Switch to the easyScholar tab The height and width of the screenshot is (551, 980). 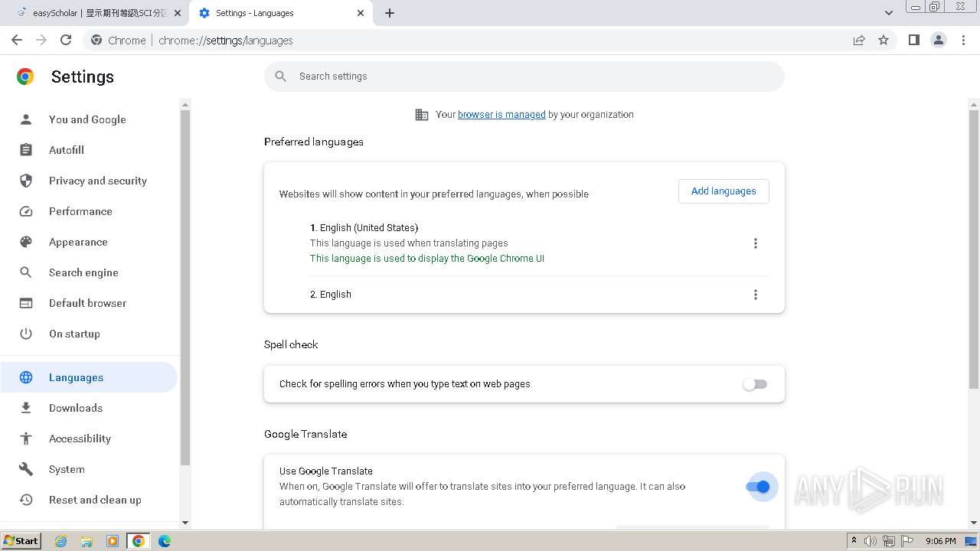[100, 13]
